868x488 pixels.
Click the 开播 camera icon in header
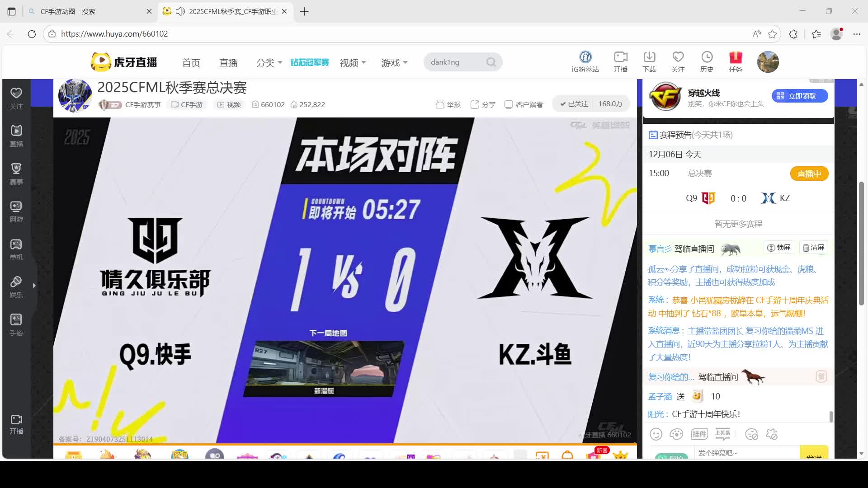pos(620,57)
